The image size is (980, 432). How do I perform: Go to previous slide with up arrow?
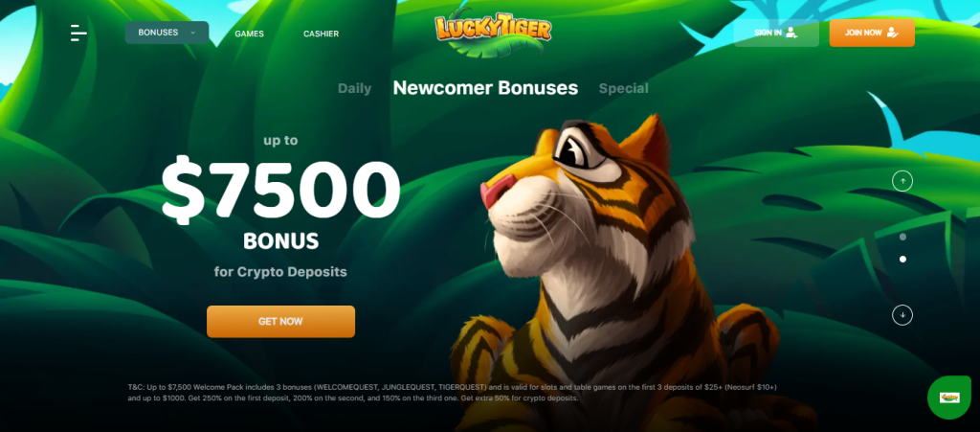point(902,181)
